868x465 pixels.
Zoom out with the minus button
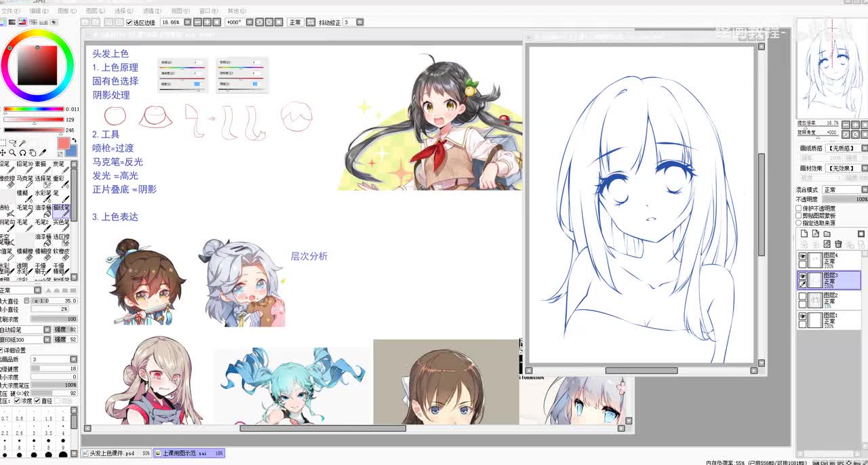click(197, 22)
